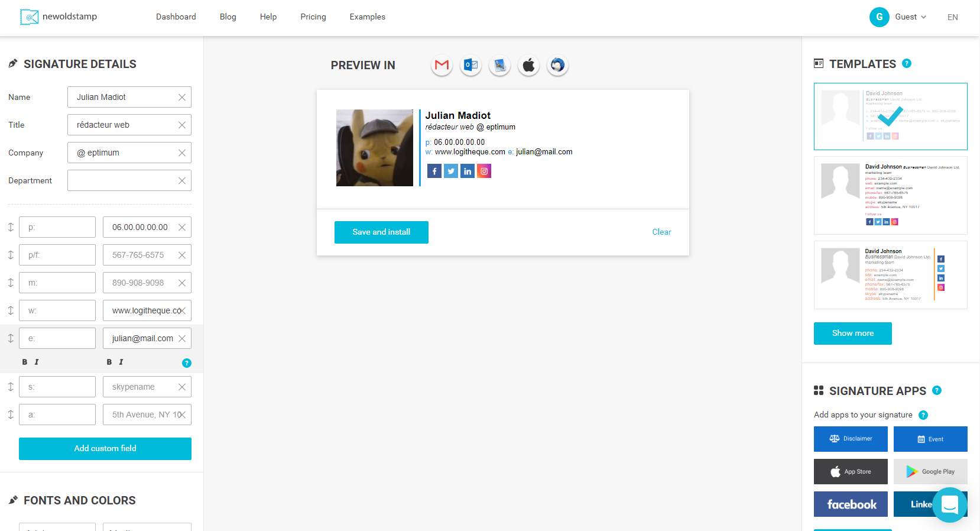Preview in macOS Mail stamp icon
This screenshot has width=980, height=531.
tap(499, 65)
